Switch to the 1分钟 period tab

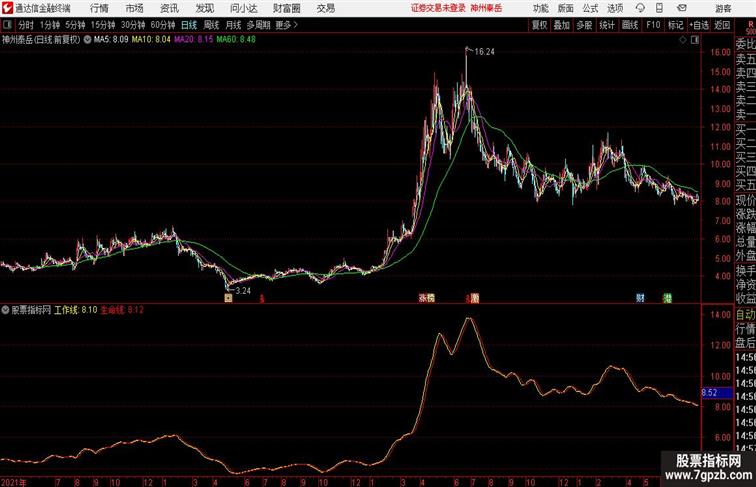[x=50, y=25]
